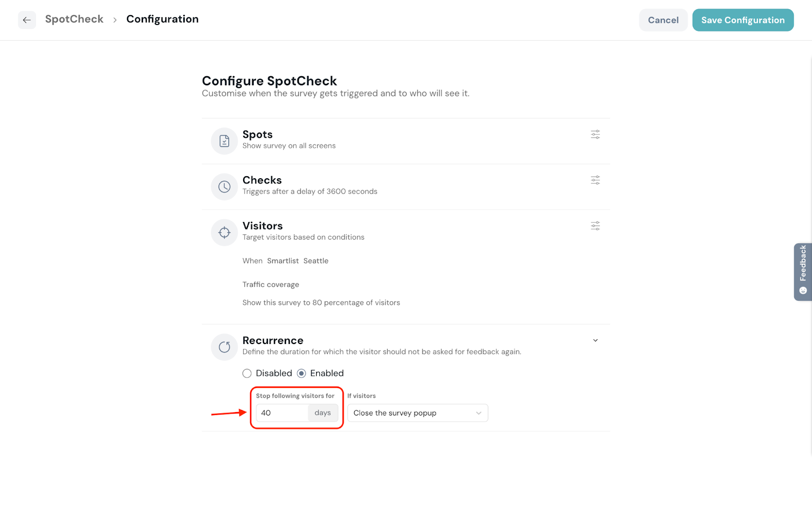
Task: Select the Disabled radio button
Action: coord(247,373)
